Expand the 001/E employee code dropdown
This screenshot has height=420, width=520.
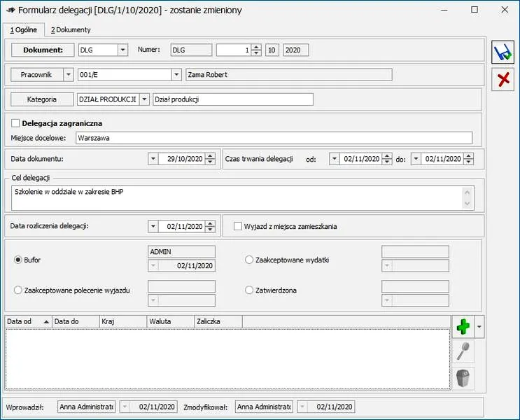coord(176,75)
